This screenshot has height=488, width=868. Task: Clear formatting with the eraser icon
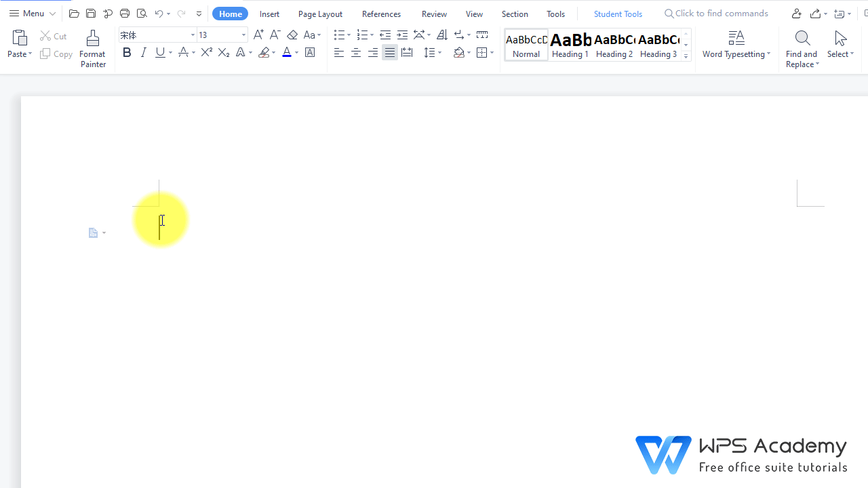point(292,35)
